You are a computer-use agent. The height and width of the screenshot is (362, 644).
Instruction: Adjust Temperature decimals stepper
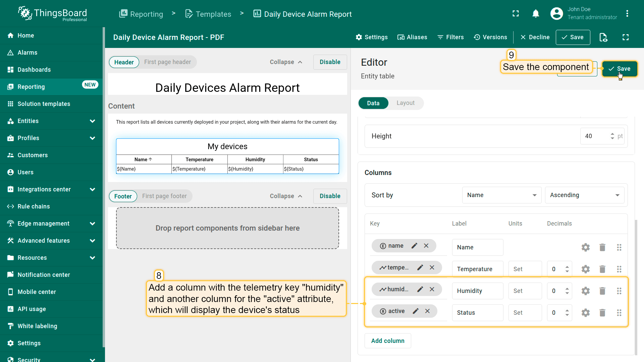[x=567, y=269]
